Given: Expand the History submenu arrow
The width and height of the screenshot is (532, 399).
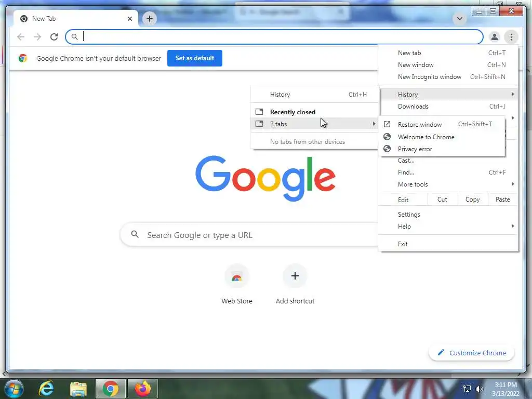Looking at the screenshot, I should pos(513,94).
